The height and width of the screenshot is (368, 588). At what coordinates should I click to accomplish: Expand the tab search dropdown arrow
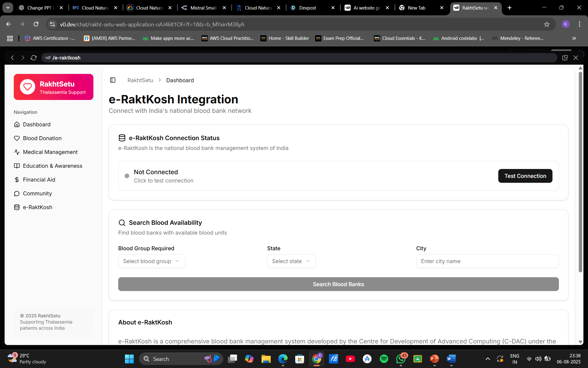pos(8,8)
